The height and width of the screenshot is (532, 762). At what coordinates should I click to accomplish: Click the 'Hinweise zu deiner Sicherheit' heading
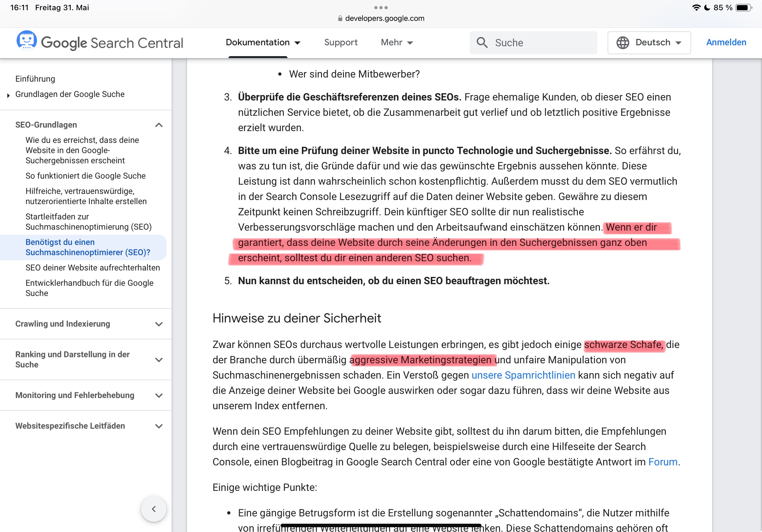point(297,318)
